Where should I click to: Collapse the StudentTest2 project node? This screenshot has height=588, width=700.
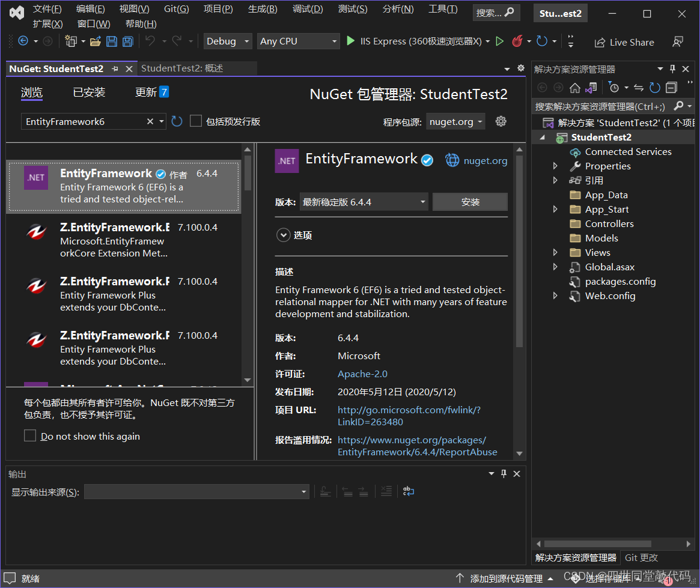[543, 138]
